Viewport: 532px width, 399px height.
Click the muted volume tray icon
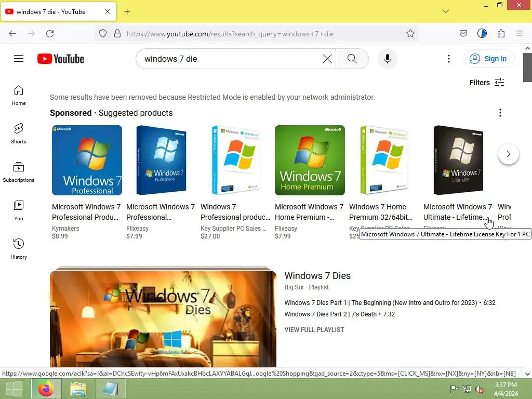(480, 389)
